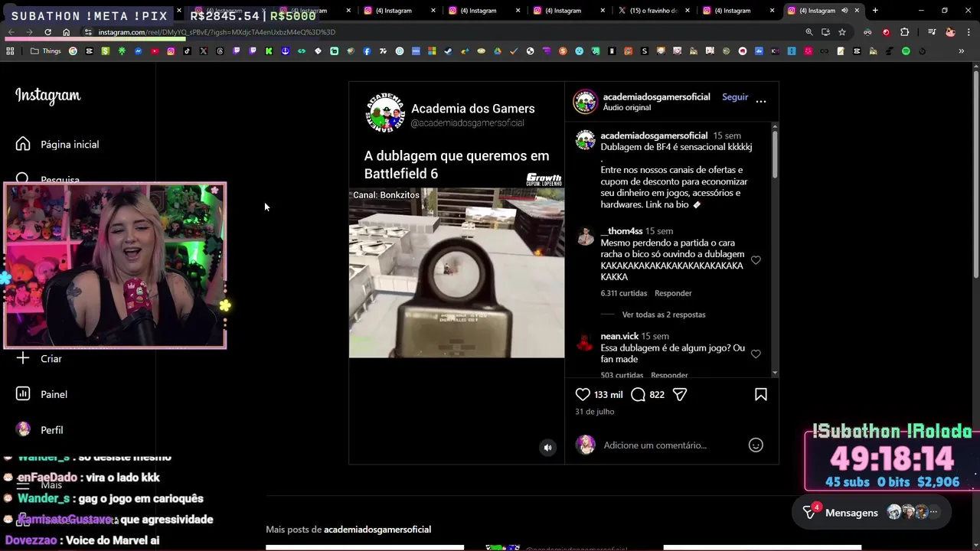The image size is (980, 551).
Task: Open the Spotify bookmark icon
Action: click(906, 51)
